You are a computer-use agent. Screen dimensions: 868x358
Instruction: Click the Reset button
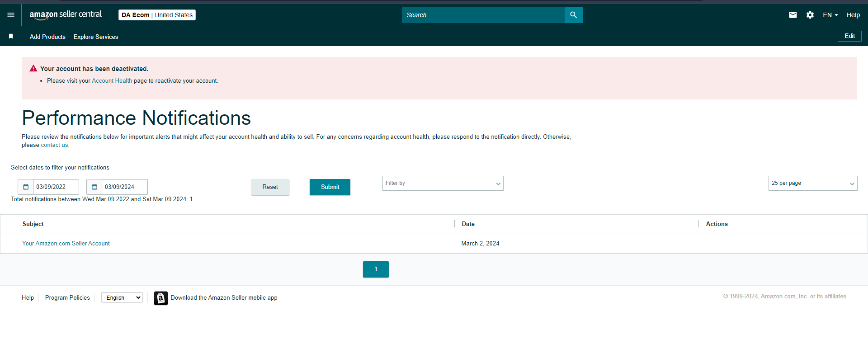pyautogui.click(x=270, y=187)
